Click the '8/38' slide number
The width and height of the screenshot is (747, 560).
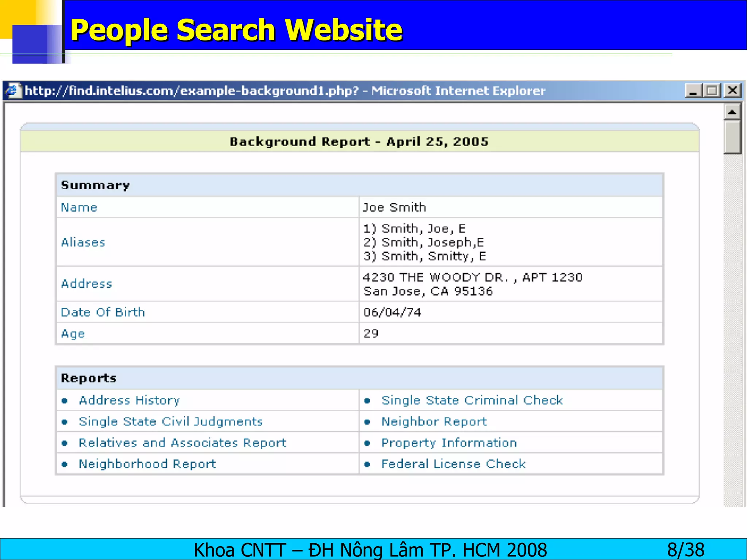[686, 550]
